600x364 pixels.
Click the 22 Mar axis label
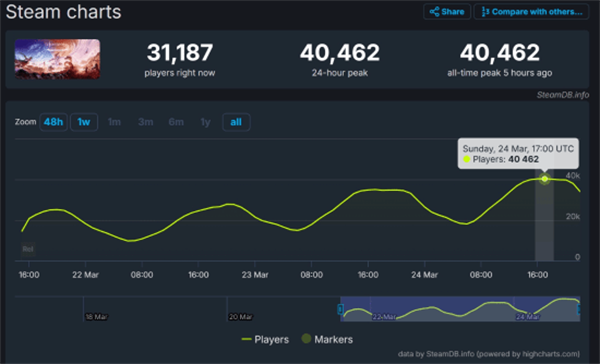coord(85,275)
